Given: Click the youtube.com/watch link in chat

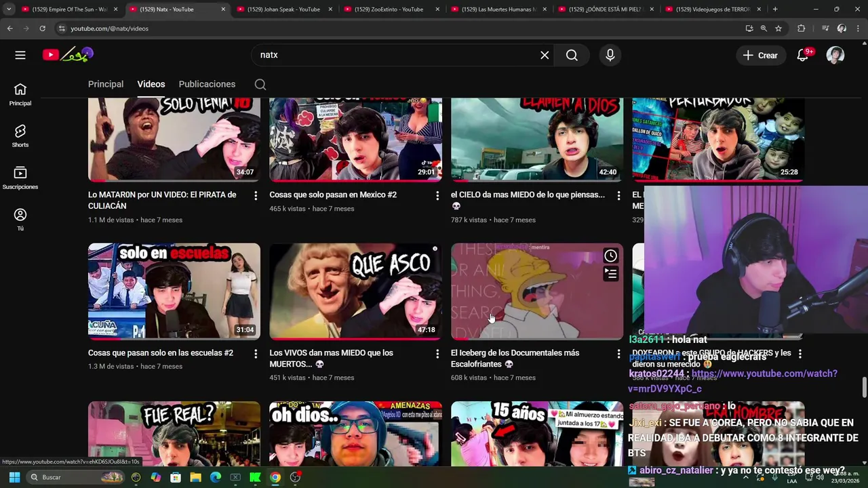Looking at the screenshot, I should click(732, 381).
